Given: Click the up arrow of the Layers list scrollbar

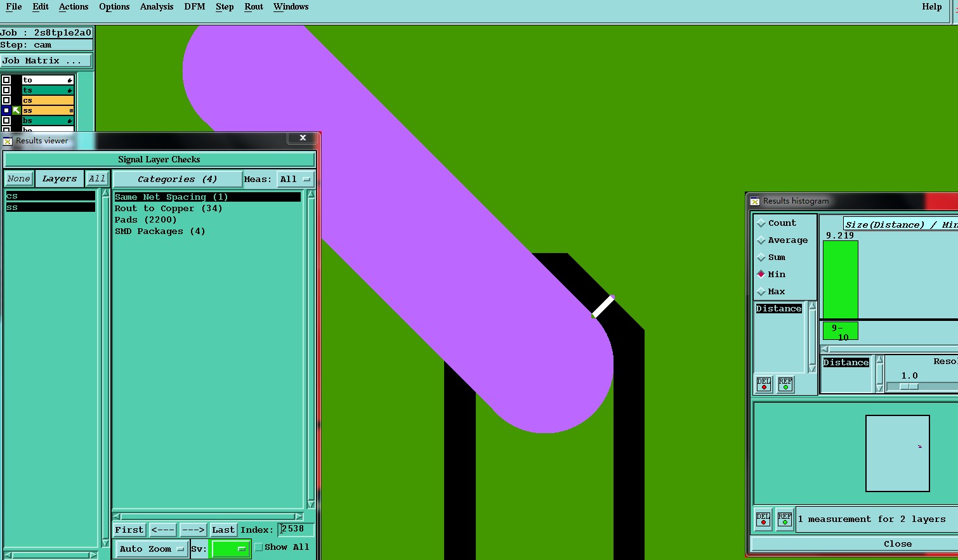Looking at the screenshot, I should pos(105,193).
